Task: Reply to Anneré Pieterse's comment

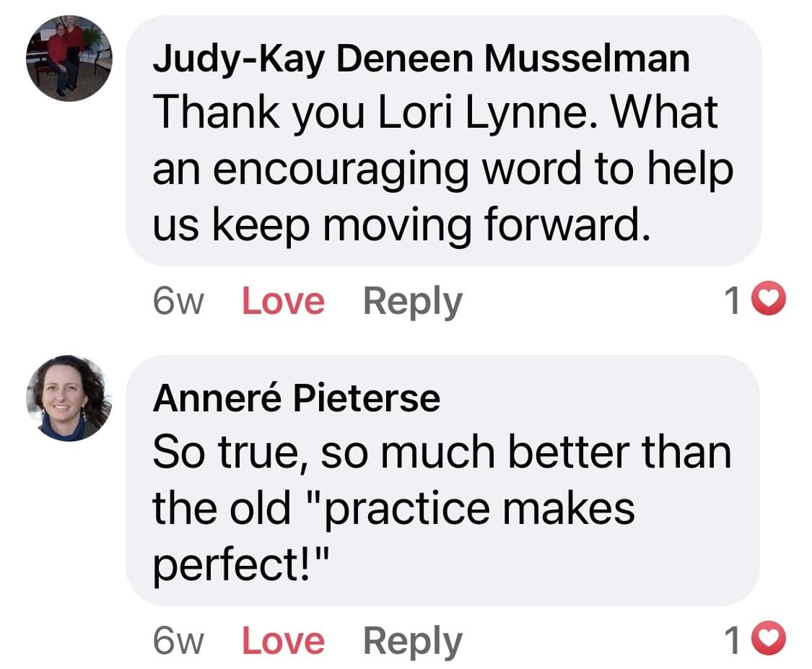Action: point(412,640)
